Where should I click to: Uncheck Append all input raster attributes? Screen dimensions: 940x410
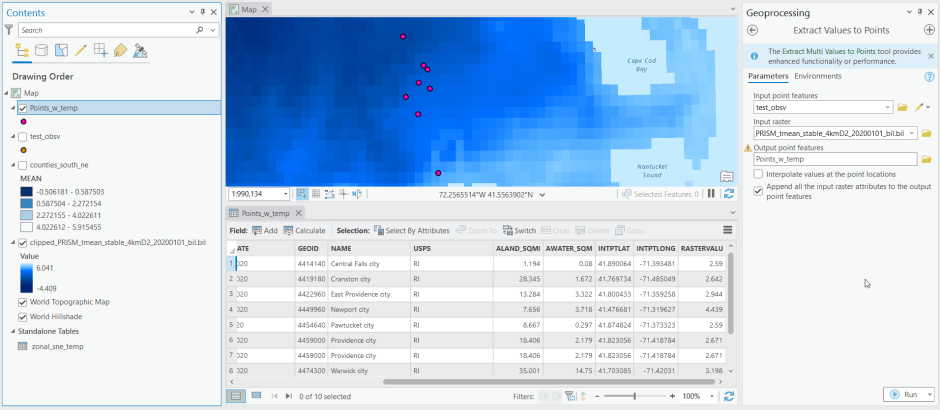pos(758,191)
